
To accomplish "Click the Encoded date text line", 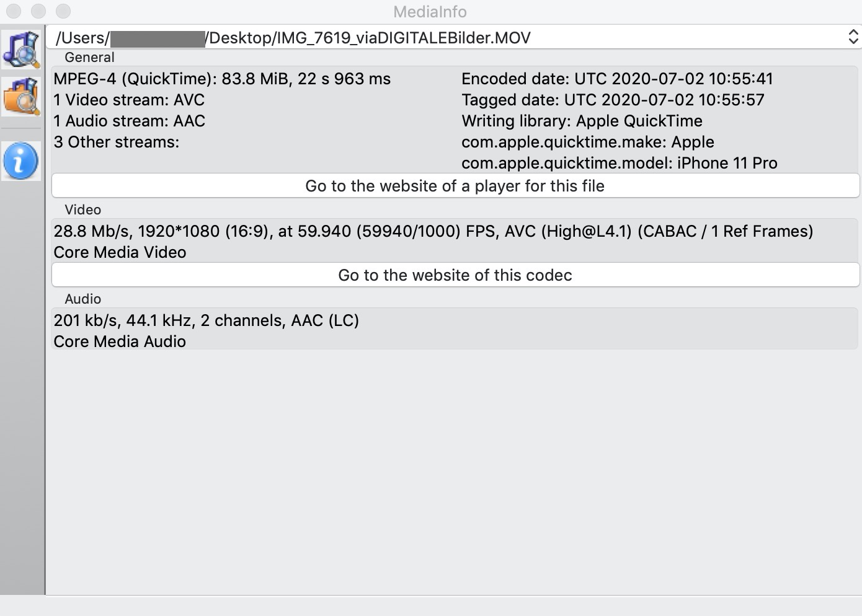I will click(x=617, y=79).
